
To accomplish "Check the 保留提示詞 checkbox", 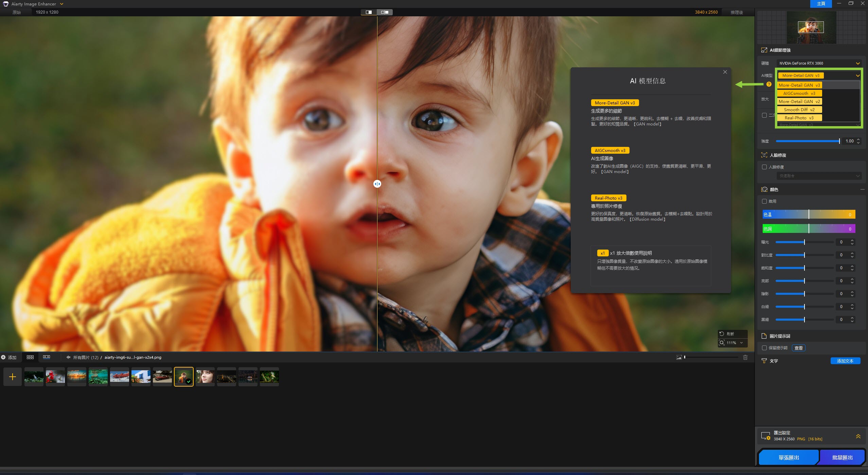I will 764,348.
